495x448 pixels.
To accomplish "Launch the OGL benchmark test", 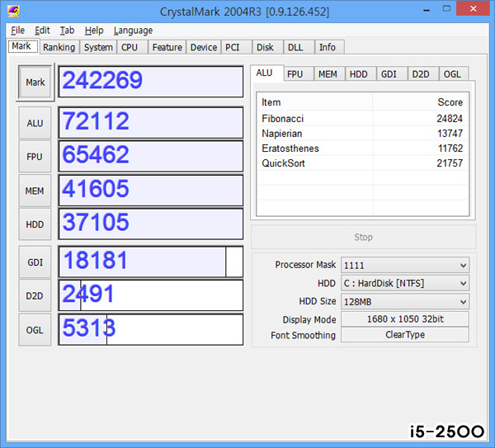I will (x=35, y=329).
